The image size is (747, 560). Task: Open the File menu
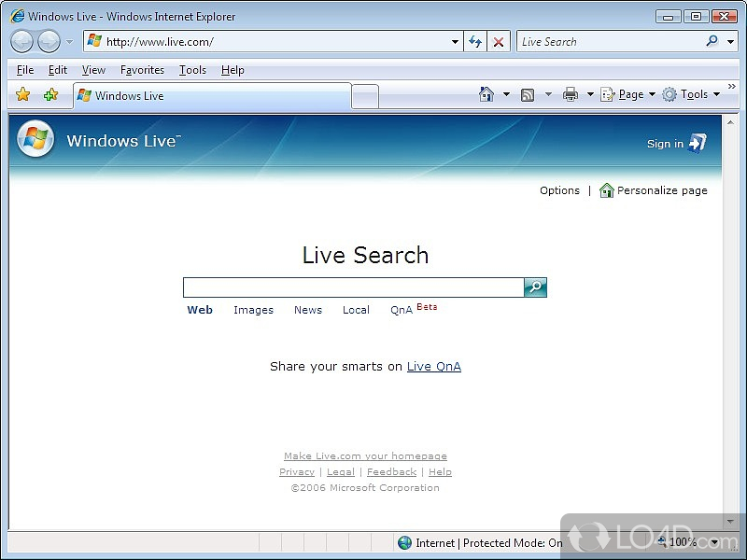pos(25,70)
